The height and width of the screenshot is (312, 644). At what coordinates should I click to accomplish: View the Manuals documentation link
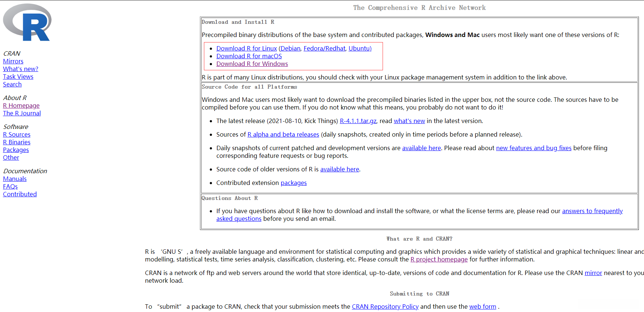(x=15, y=179)
